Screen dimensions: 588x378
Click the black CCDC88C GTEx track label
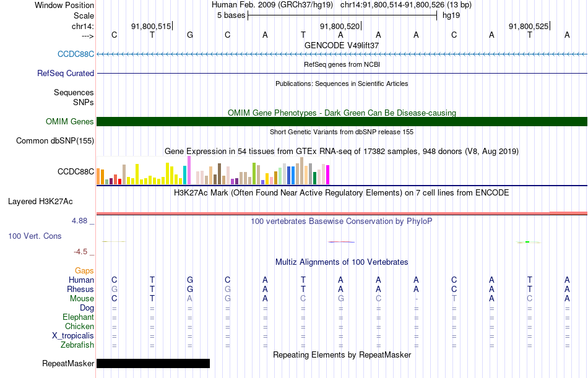(x=76, y=171)
